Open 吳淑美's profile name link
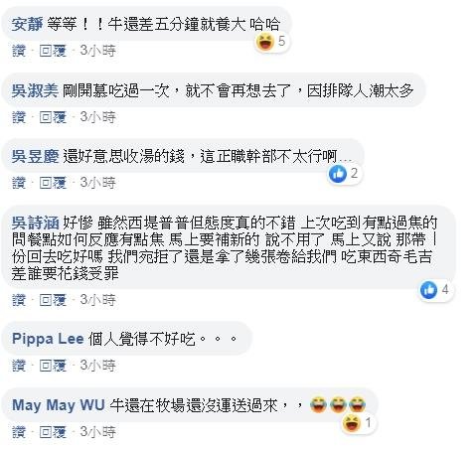Screen dimensions: 476x450 pyautogui.click(x=35, y=90)
